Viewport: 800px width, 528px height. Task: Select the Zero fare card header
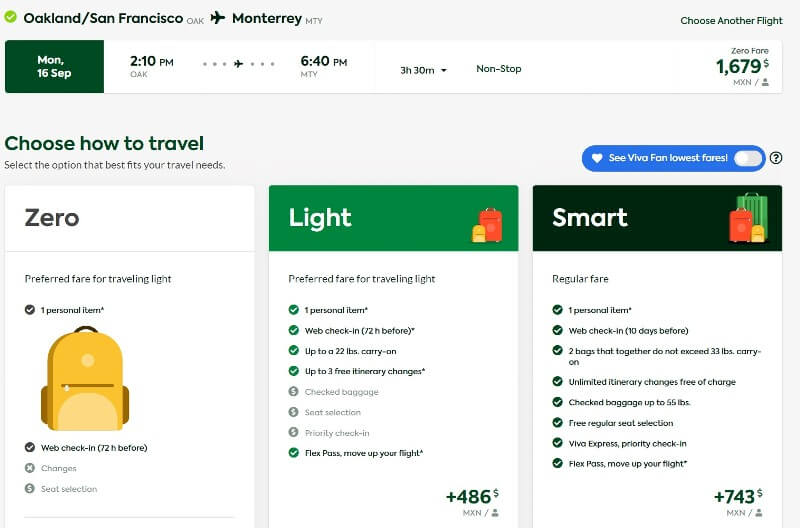click(x=130, y=218)
